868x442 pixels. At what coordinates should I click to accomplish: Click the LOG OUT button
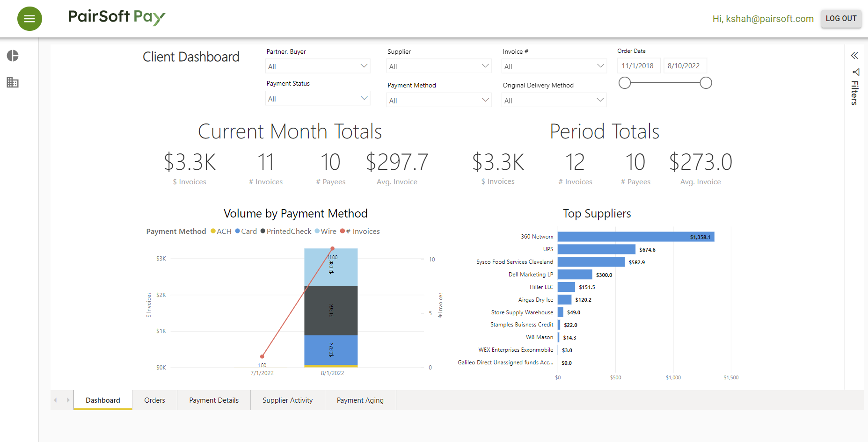(841, 18)
